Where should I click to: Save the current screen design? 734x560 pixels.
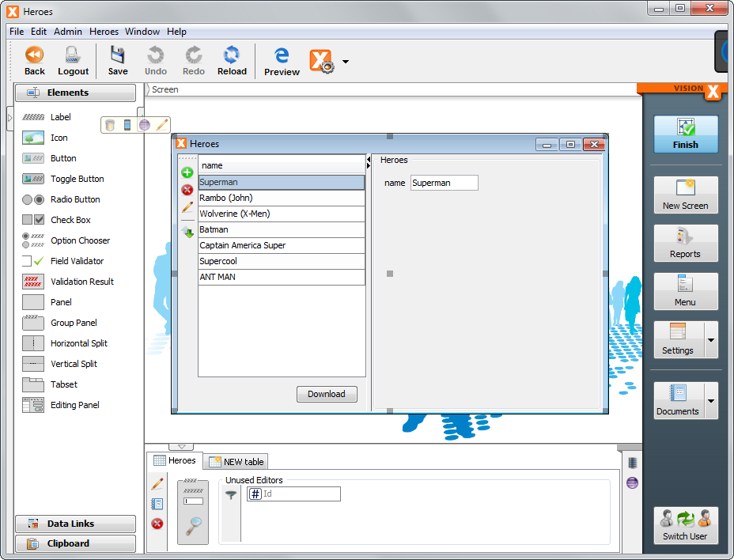tap(117, 55)
